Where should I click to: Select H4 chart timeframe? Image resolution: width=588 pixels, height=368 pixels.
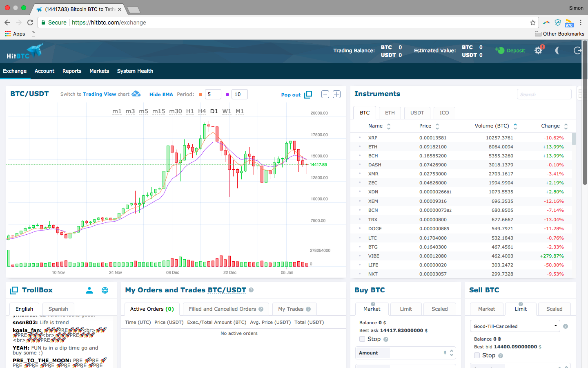tap(202, 111)
